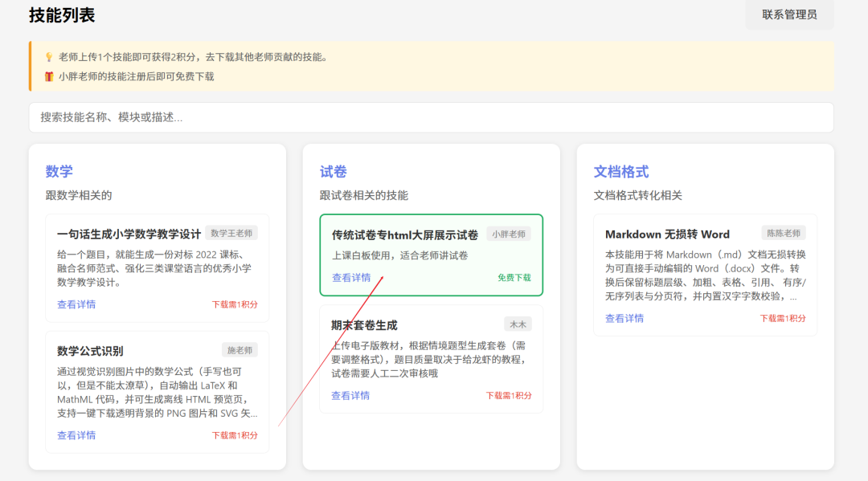Download 一句话生成小学数学教学设计 for 1 point
Image resolution: width=868 pixels, height=481 pixels.
tap(235, 304)
